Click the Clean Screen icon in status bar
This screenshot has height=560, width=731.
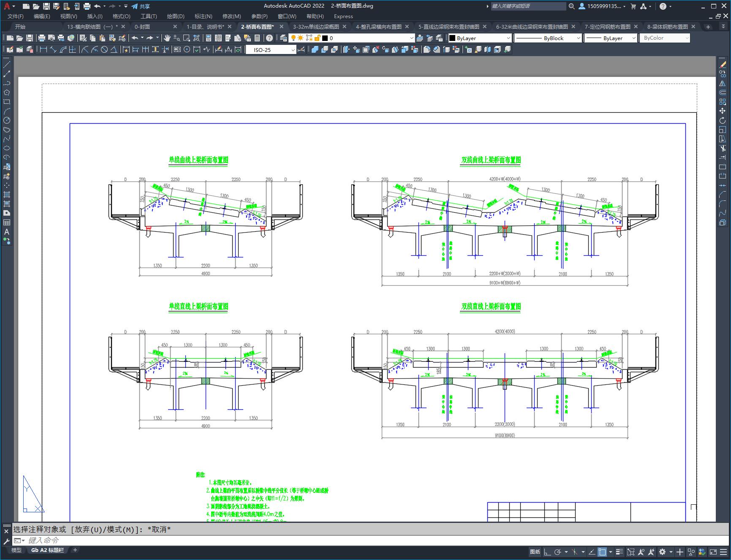pyautogui.click(x=713, y=552)
